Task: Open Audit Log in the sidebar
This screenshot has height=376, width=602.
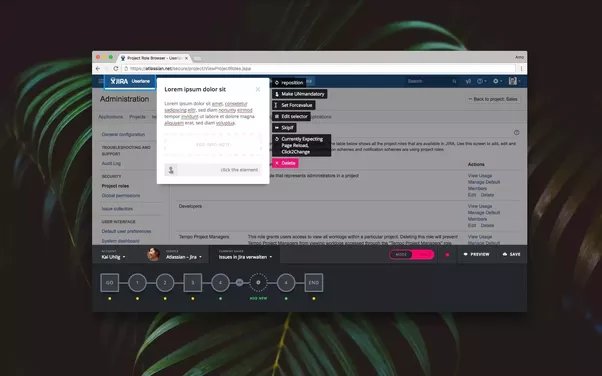Action: (x=111, y=163)
